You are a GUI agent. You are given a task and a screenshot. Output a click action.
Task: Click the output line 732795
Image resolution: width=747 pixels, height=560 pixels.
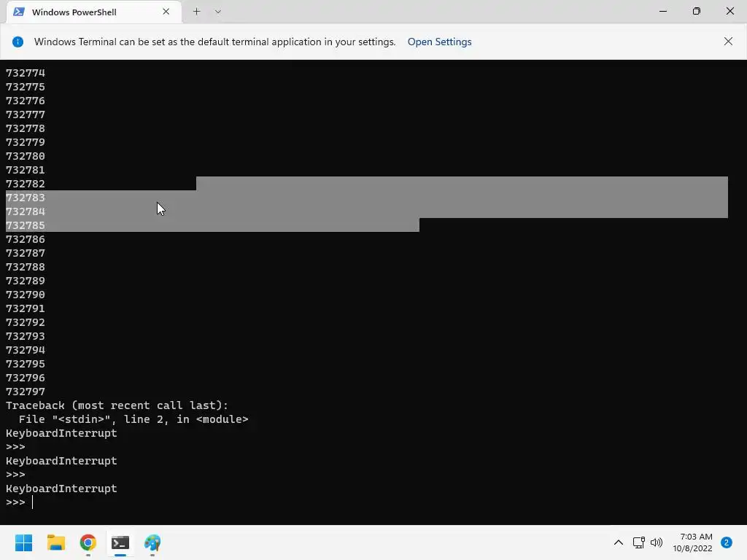(x=26, y=364)
